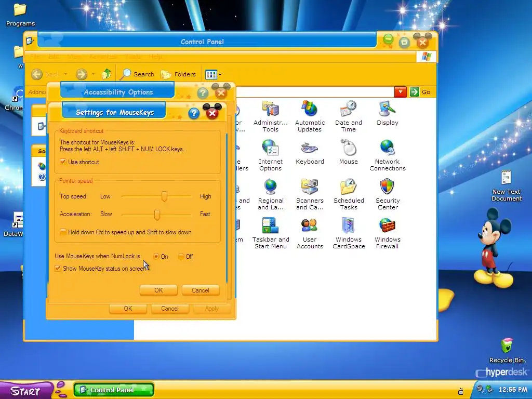Click Cancel in Accessibility Options dialog
This screenshot has height=399, width=532.
point(170,309)
